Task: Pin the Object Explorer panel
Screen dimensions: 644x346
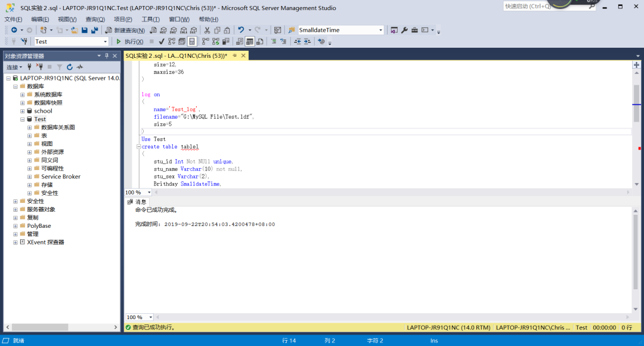Action: [x=107, y=56]
